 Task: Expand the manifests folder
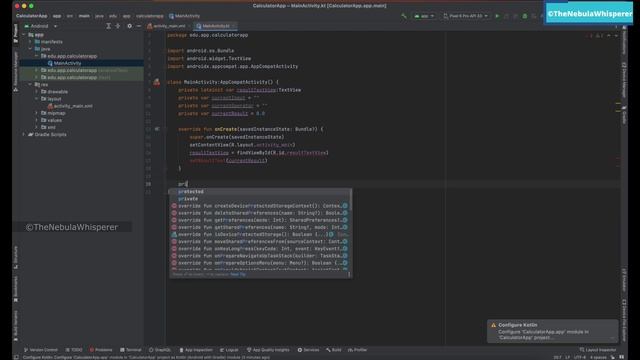click(x=30, y=42)
